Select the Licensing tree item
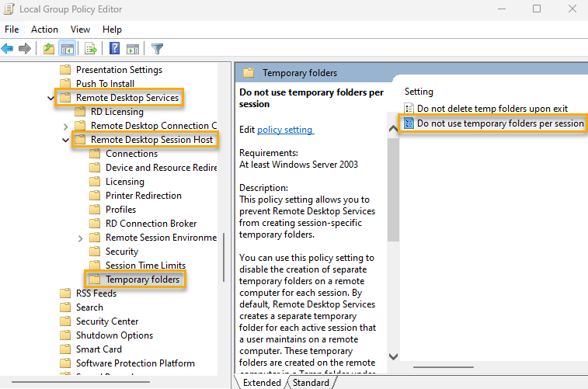588x389 pixels. (x=125, y=182)
